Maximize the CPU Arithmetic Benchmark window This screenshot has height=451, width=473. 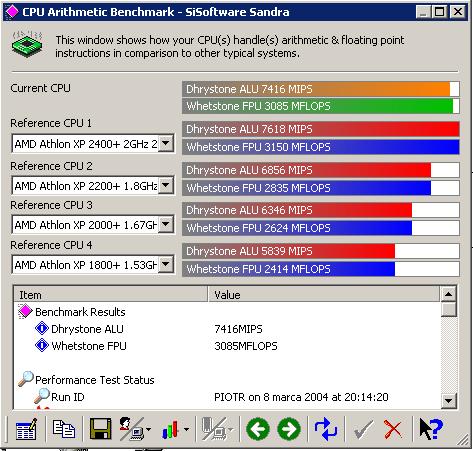coord(439,12)
